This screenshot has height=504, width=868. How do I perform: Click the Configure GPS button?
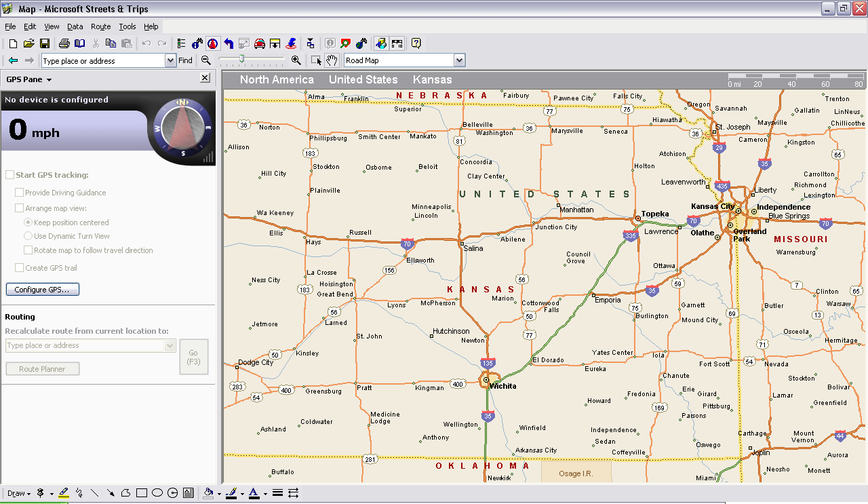[x=43, y=290]
